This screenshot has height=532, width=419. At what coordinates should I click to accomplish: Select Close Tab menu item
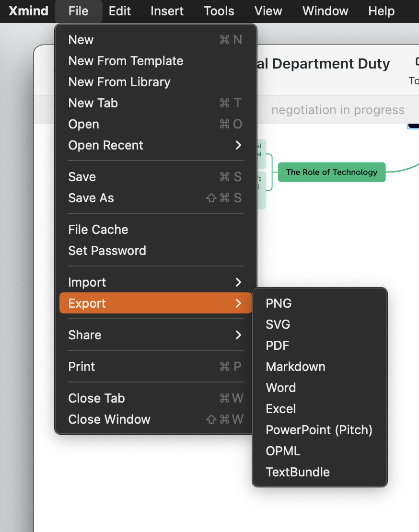click(155, 398)
